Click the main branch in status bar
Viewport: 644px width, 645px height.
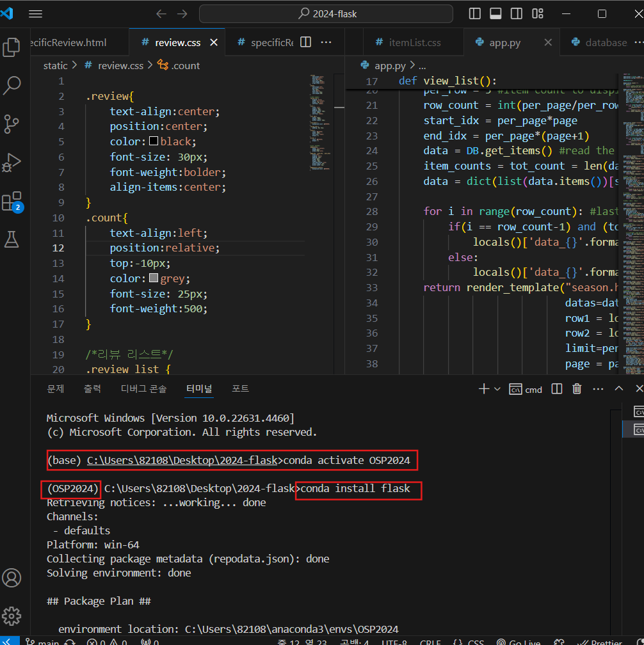[42, 641]
